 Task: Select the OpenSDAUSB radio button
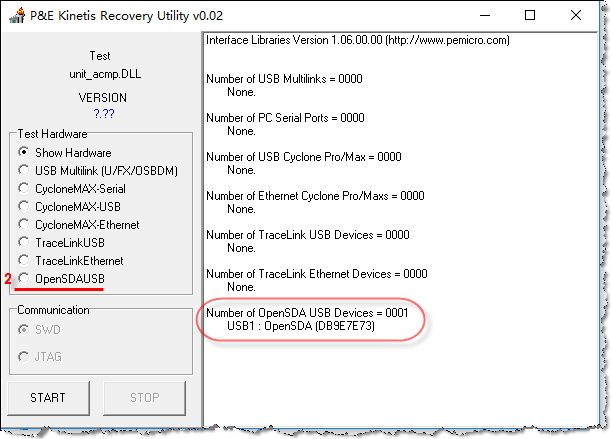(24, 278)
